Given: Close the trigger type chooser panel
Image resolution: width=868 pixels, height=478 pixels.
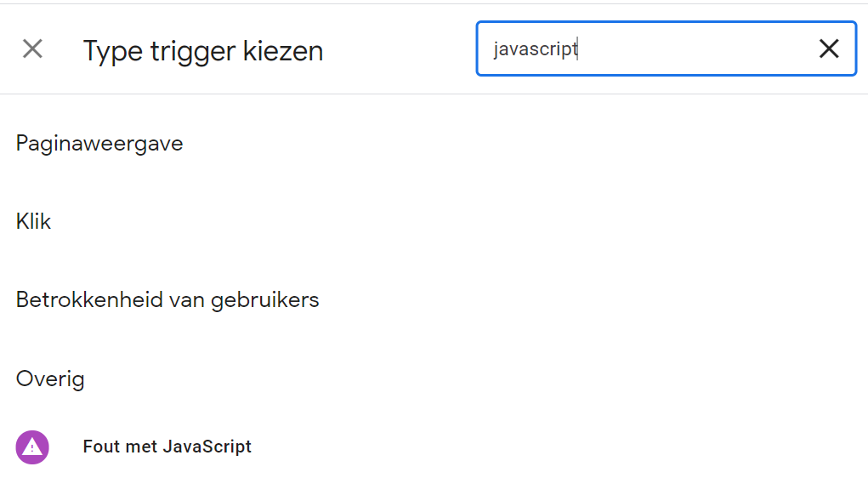Looking at the screenshot, I should [32, 49].
